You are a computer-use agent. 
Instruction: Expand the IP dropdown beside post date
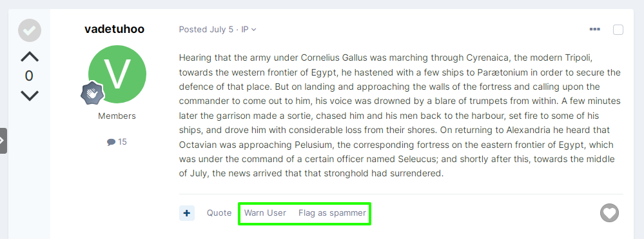point(249,30)
